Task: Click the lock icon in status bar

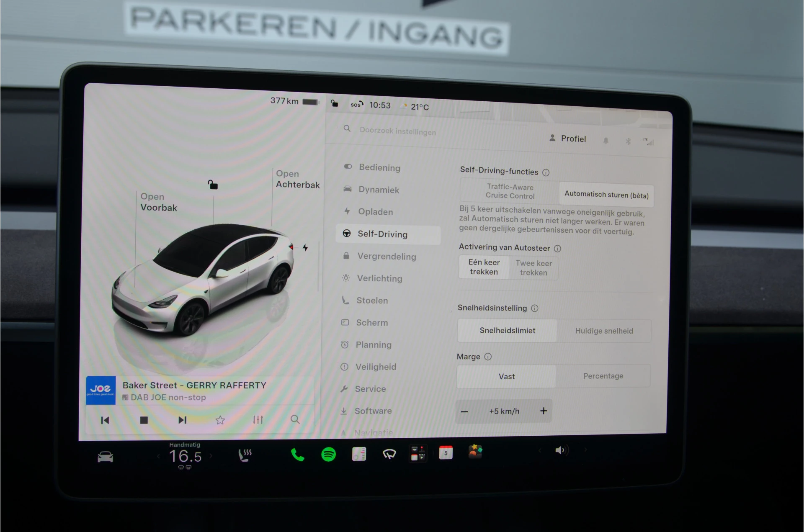Action: [x=334, y=103]
